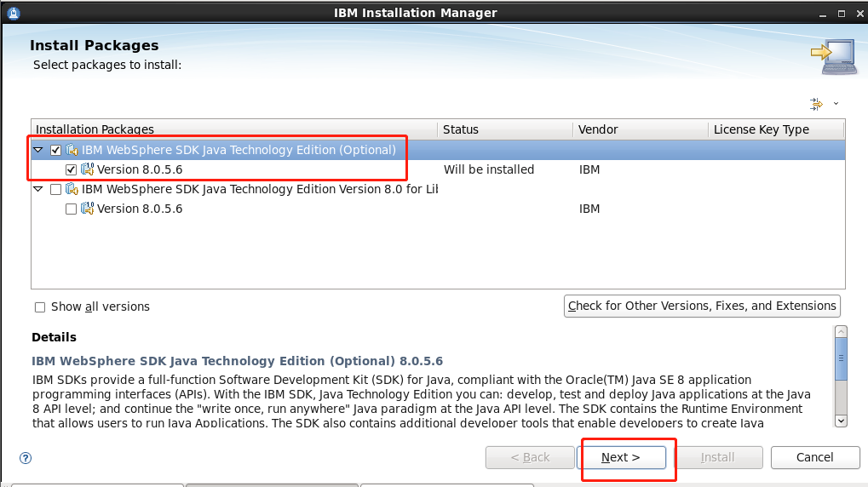868x487 pixels.
Task: Click Check for Other Versions, Fixes, and Extensions
Action: click(x=702, y=306)
